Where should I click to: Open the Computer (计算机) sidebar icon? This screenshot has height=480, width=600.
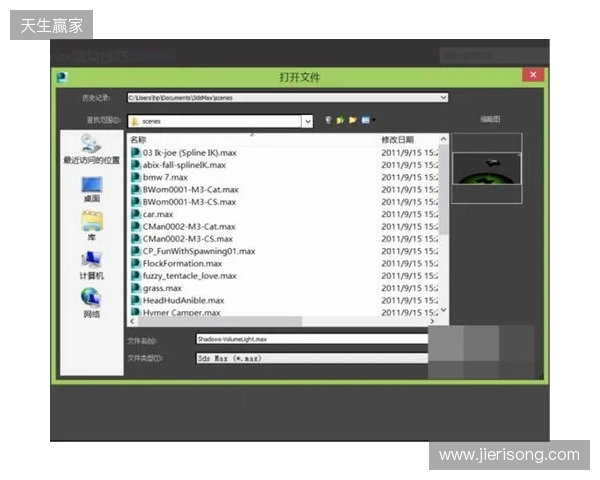click(91, 263)
